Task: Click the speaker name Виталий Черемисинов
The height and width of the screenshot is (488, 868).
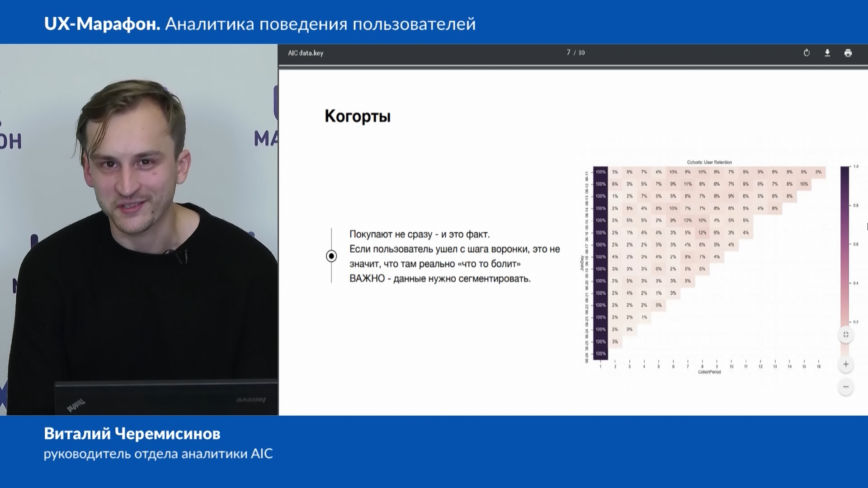Action: 132,434
